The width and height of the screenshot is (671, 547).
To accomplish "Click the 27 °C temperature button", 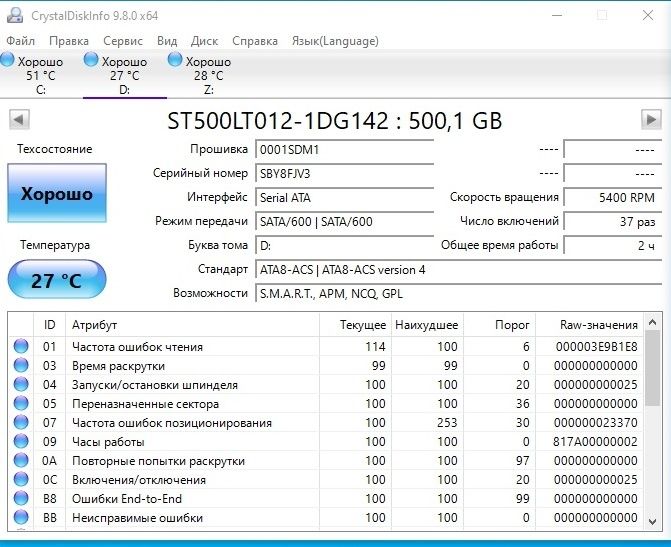I will pos(57,280).
